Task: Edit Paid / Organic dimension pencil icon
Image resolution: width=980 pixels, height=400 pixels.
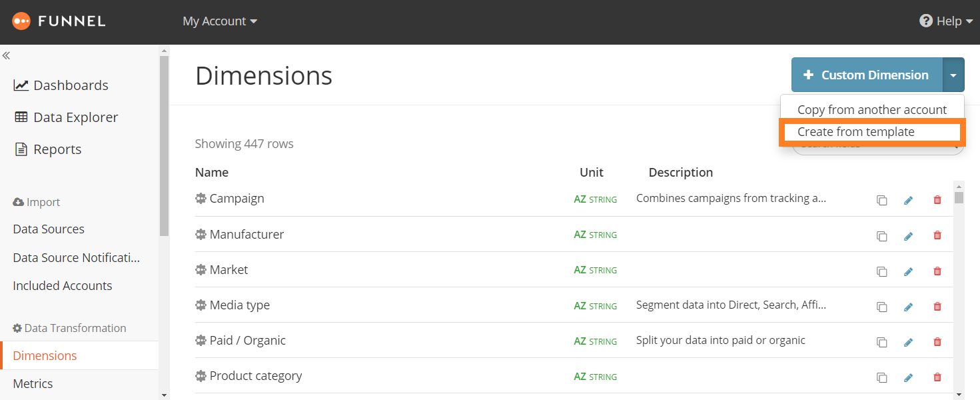Action: [x=908, y=342]
